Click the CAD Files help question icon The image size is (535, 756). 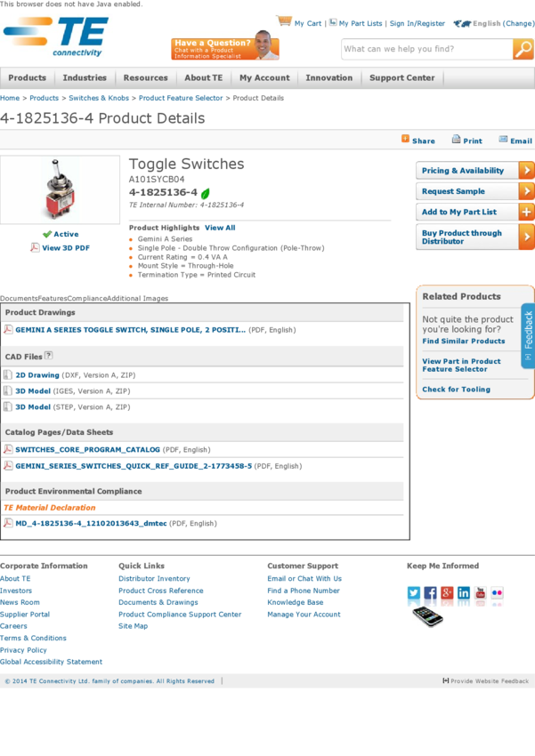coord(48,356)
